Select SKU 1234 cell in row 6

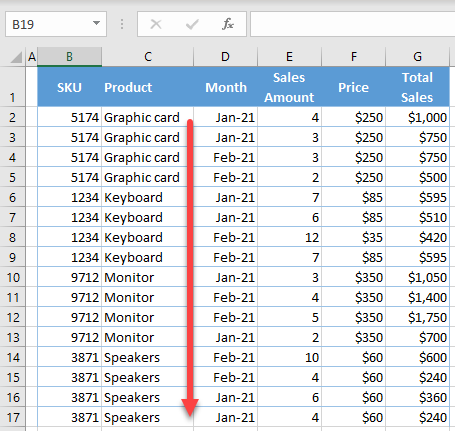click(69, 197)
